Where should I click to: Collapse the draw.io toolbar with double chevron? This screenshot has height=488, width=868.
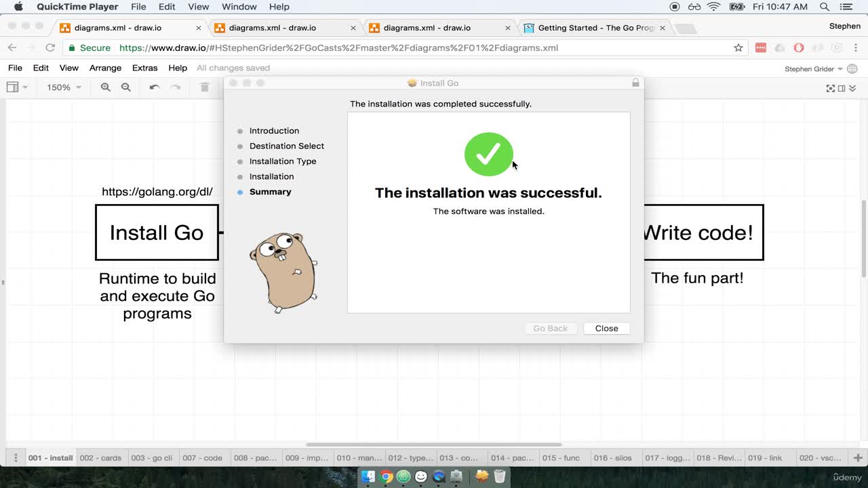(x=852, y=88)
